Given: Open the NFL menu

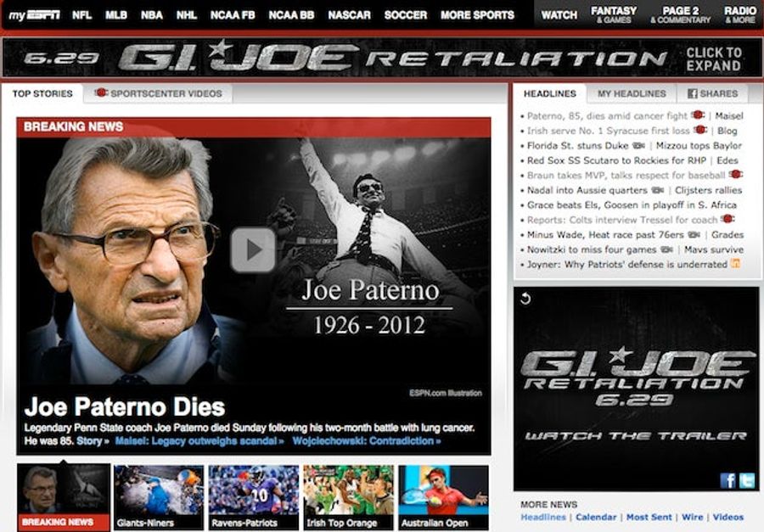Looking at the screenshot, I should point(81,15).
